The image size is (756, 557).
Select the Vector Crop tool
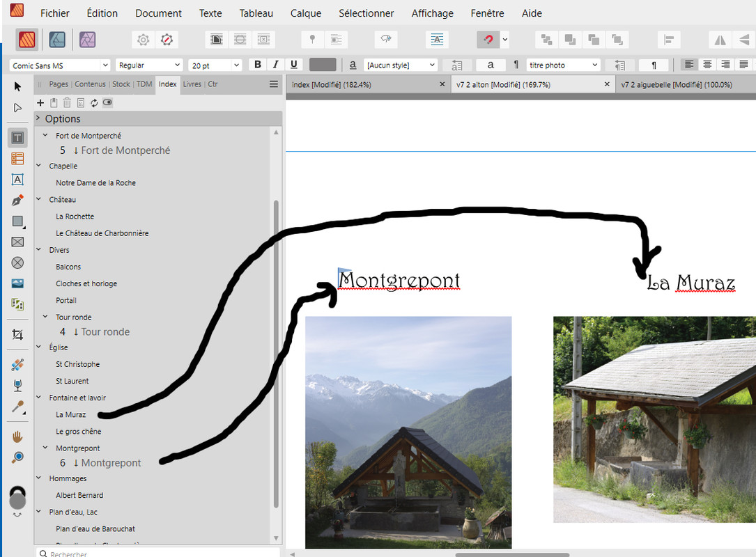coord(17,334)
